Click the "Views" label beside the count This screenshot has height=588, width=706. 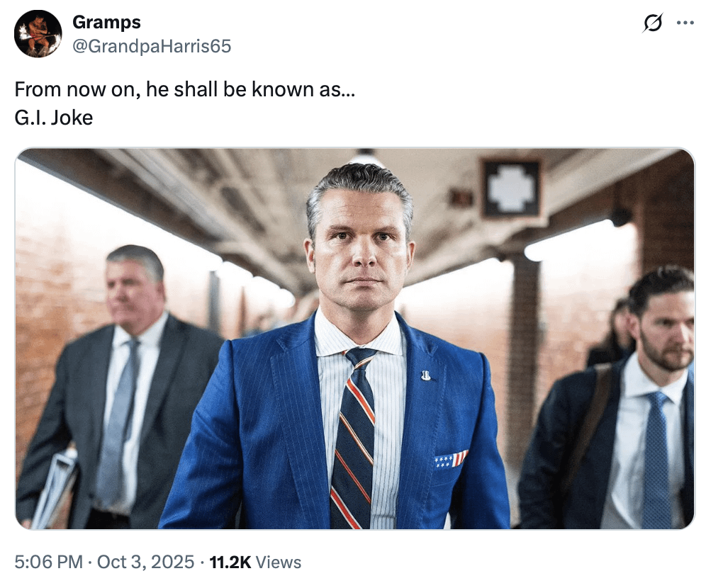279,562
